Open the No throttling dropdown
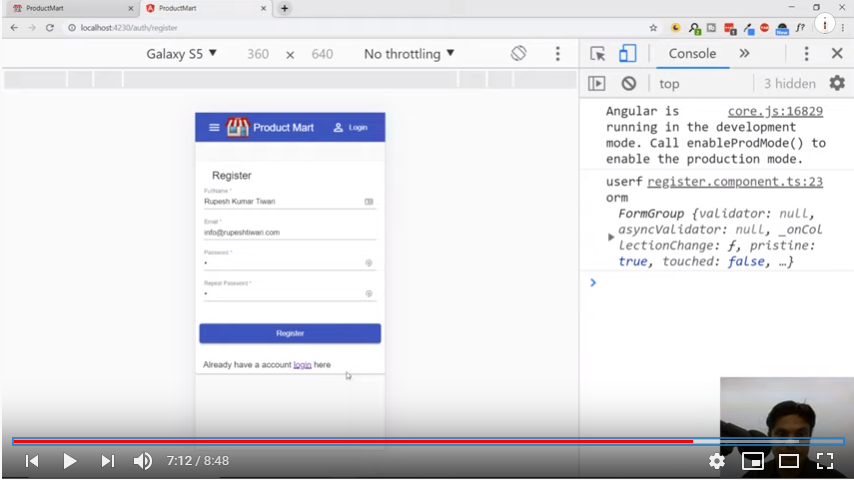The image size is (854, 480). 409,54
